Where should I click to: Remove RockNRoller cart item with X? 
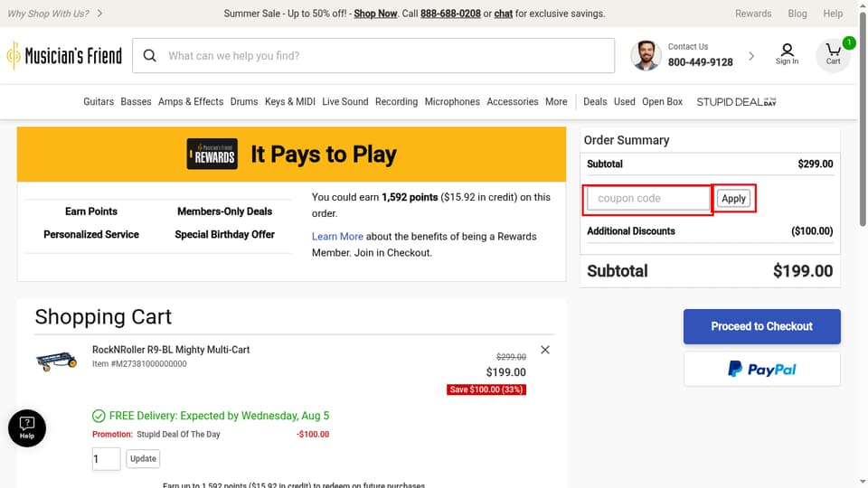point(545,350)
